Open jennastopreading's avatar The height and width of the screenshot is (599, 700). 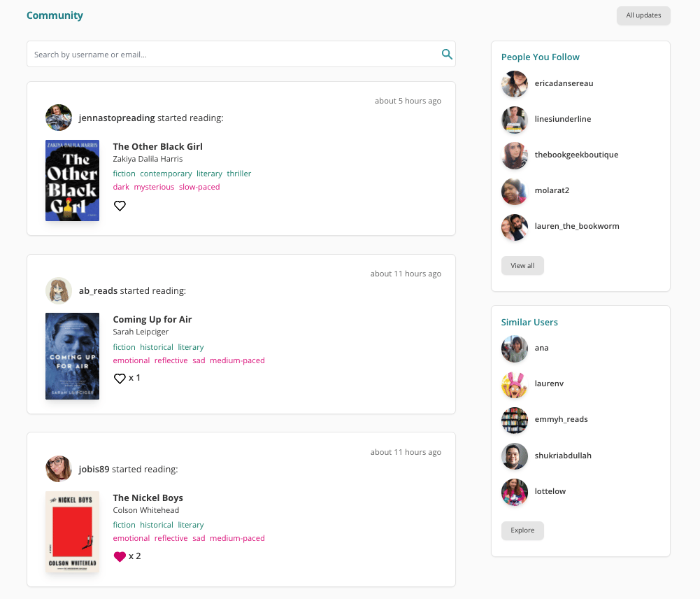(59, 118)
